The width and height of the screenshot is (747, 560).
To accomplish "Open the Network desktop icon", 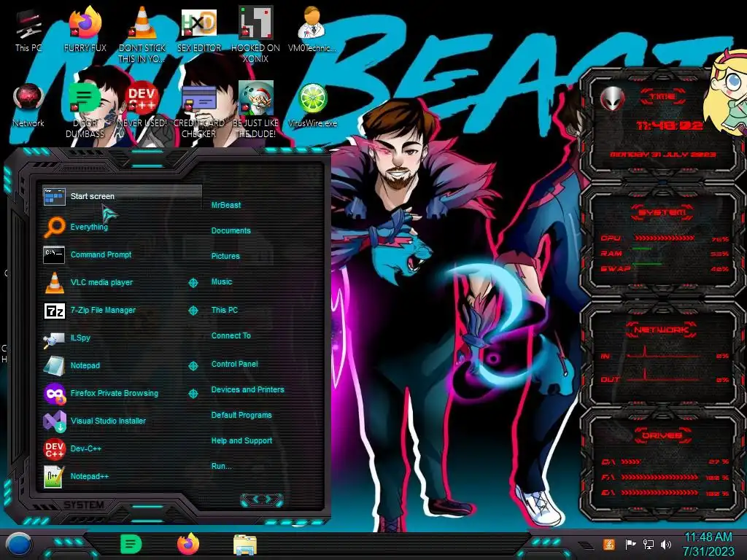I will 28,105.
